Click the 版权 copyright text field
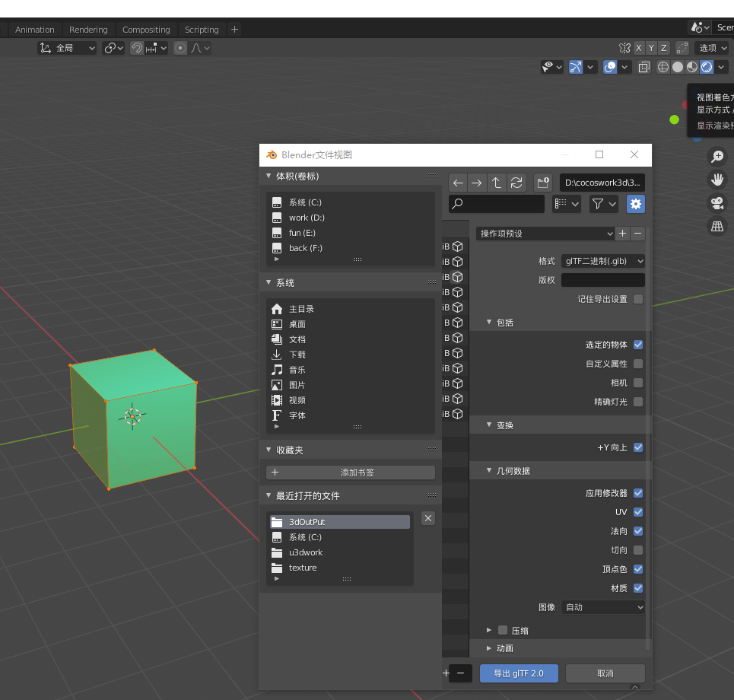The width and height of the screenshot is (734, 700). (602, 280)
